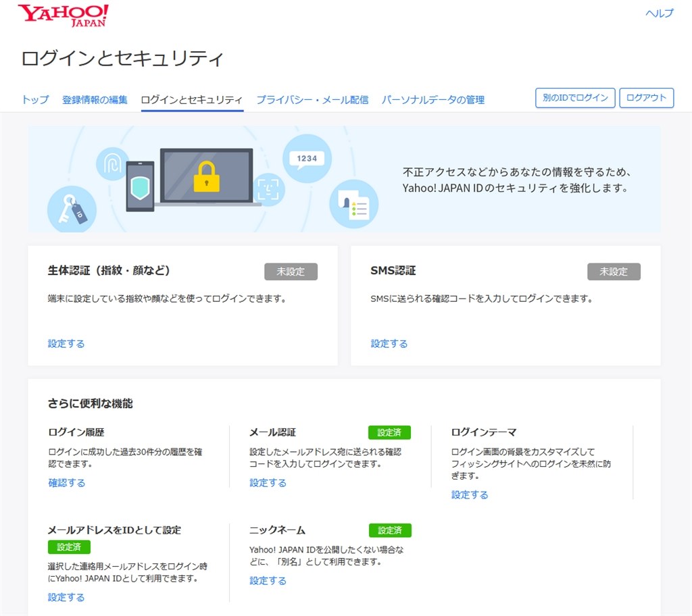This screenshot has width=692, height=616.
Task: Open settings for メールアドレスをIDとして設定
Action: tap(66, 596)
